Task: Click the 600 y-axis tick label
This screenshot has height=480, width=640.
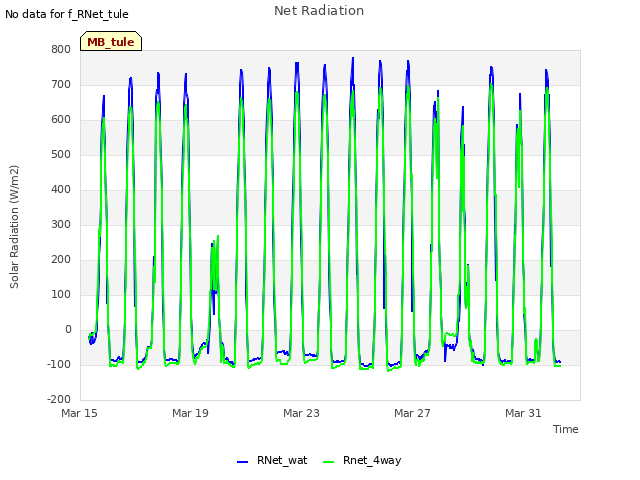Action: coord(61,120)
